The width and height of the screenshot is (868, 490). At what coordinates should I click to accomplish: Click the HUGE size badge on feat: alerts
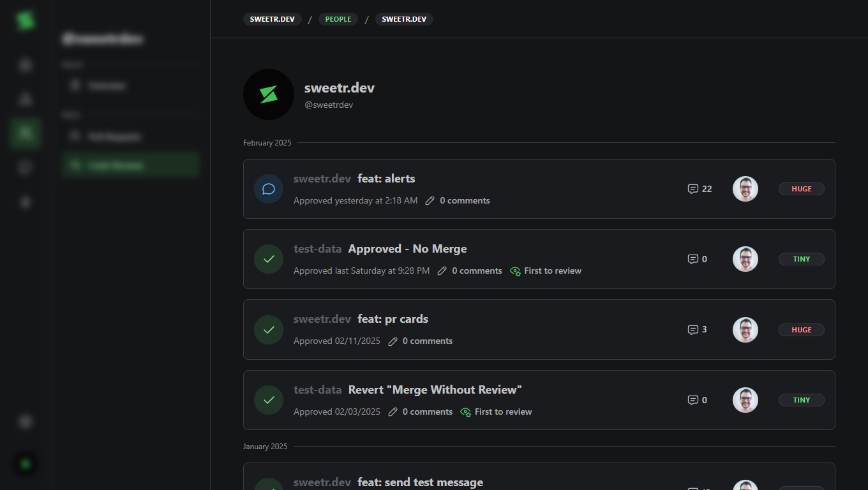pos(802,189)
